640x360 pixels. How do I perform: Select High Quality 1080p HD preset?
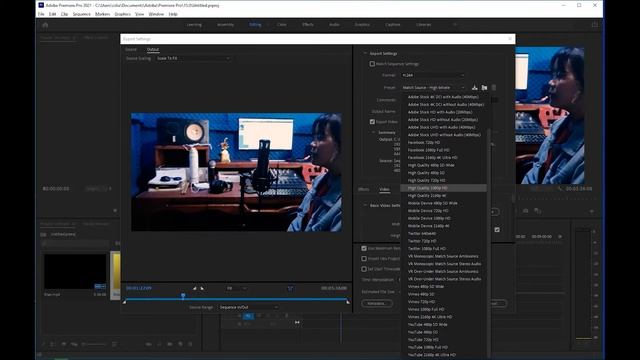coord(443,188)
